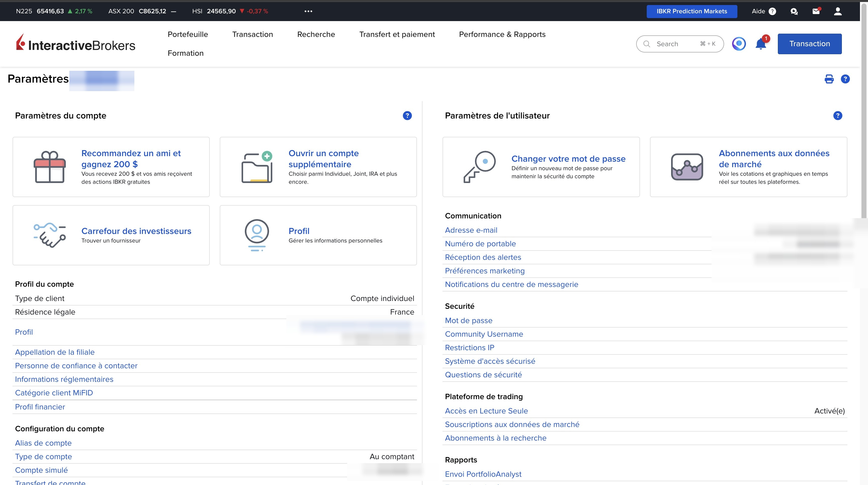Open Formation menu
Image resolution: width=868 pixels, height=485 pixels.
[x=186, y=53]
